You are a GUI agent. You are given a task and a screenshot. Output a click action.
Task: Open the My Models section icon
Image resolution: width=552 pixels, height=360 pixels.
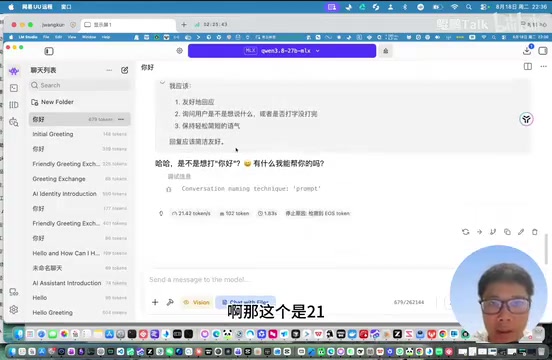tap(14, 105)
